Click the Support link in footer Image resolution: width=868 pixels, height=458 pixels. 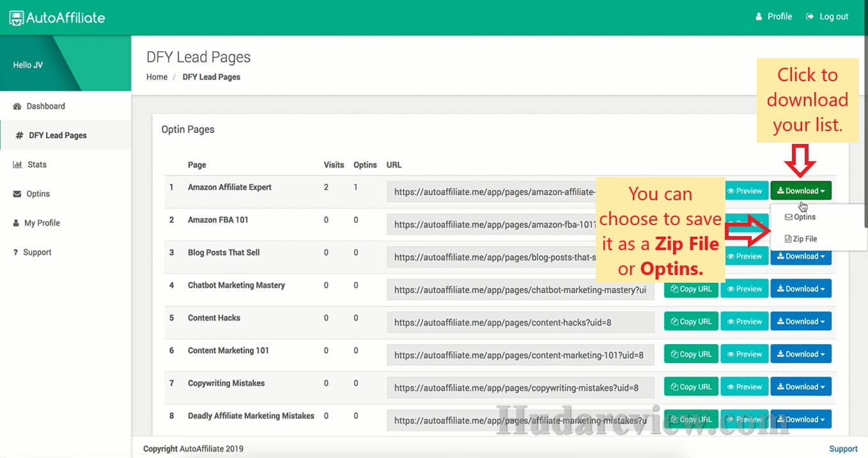click(842, 448)
